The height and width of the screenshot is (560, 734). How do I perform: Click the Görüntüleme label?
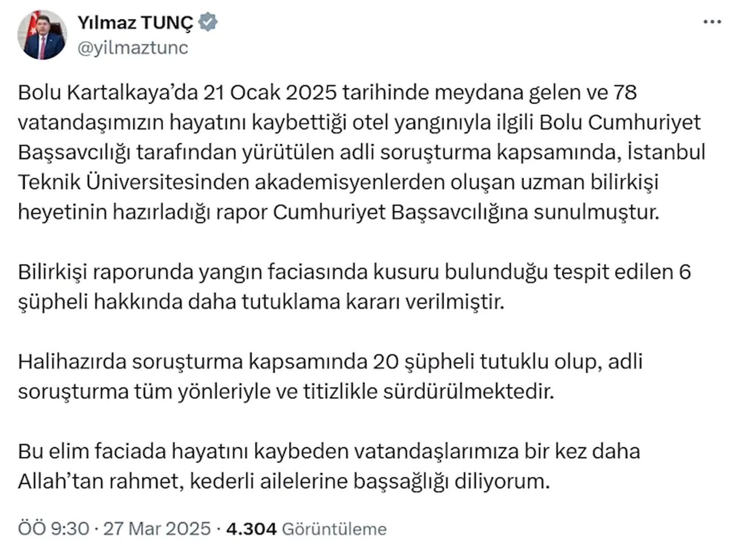pos(334,528)
